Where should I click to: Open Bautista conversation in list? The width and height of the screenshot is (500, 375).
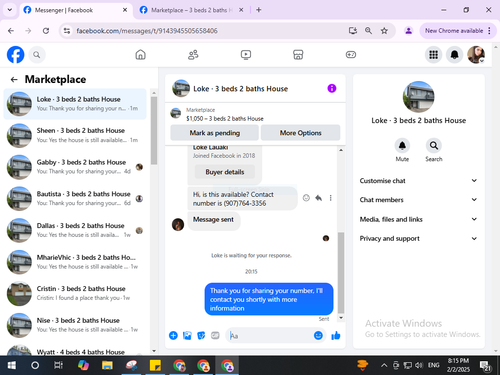point(75,199)
